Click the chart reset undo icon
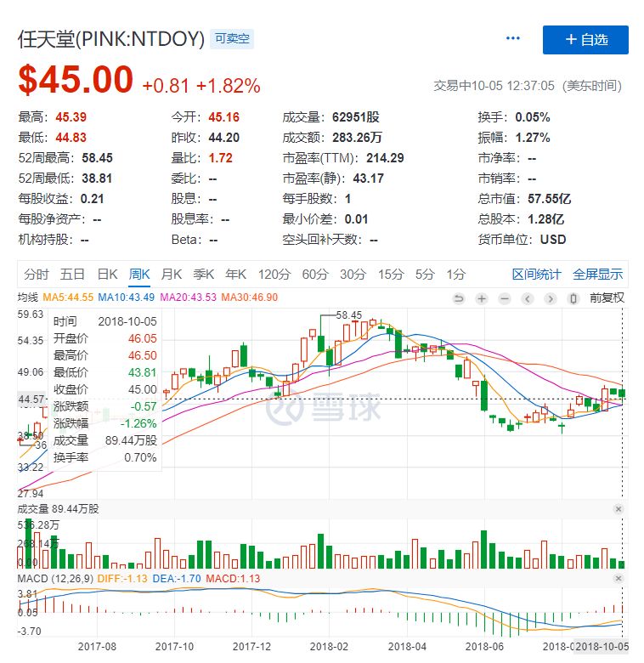This screenshot has width=644, height=663. 459,299
